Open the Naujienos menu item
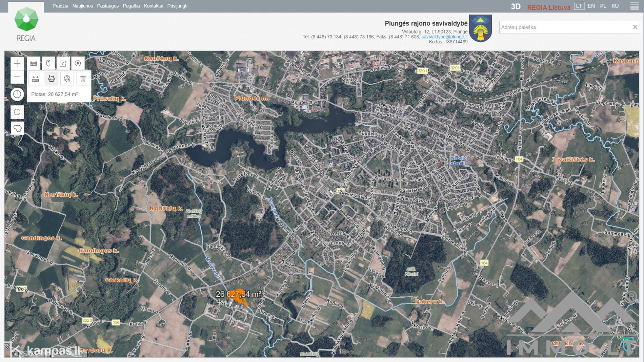The image size is (644, 362). tap(82, 6)
